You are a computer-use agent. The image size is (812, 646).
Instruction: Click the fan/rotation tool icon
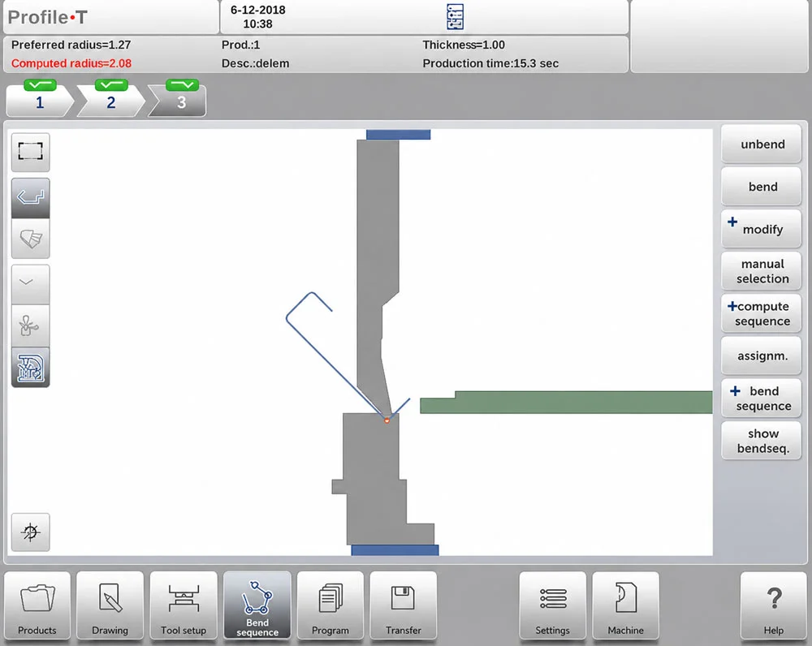click(31, 326)
